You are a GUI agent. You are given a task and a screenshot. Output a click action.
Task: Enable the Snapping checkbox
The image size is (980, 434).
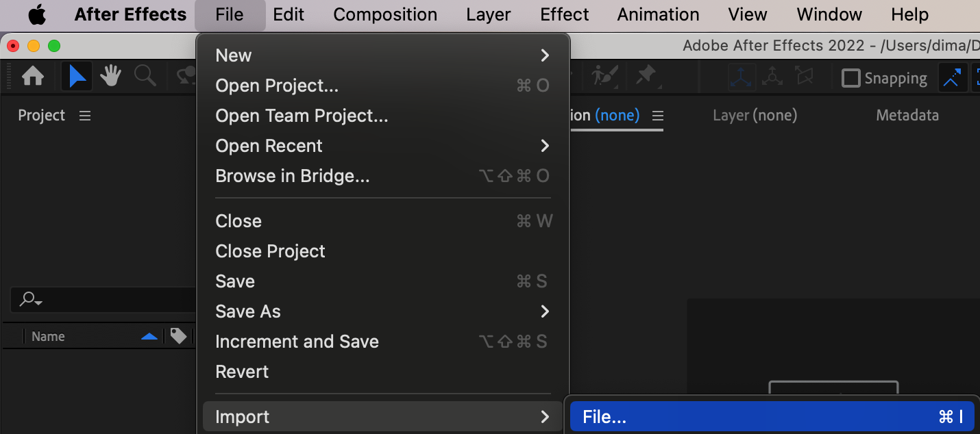click(850, 78)
